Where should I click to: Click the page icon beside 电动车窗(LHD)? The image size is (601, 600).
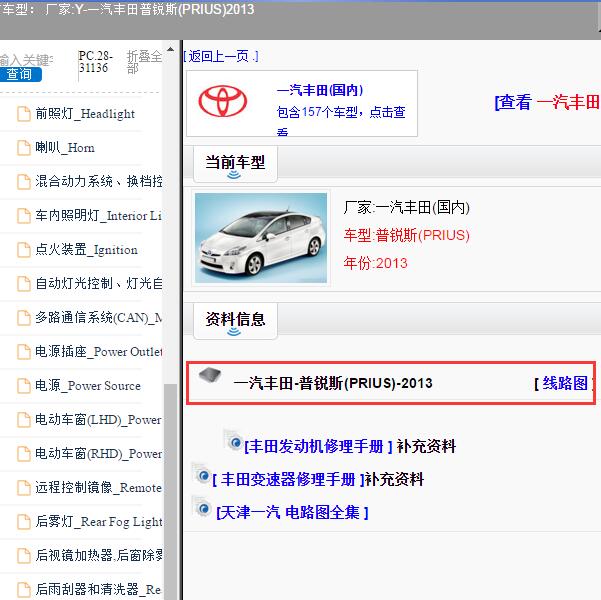[x=24, y=420]
